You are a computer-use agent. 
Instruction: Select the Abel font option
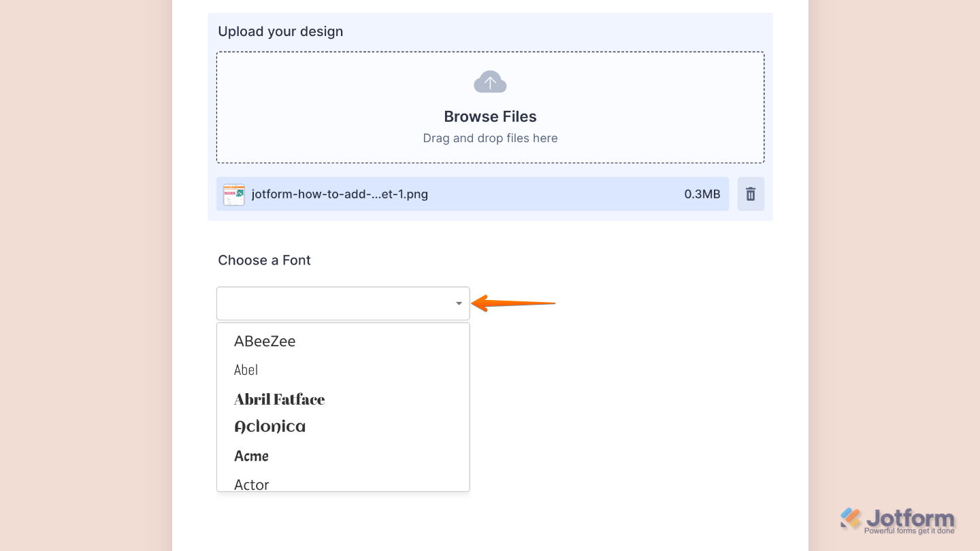(x=246, y=369)
